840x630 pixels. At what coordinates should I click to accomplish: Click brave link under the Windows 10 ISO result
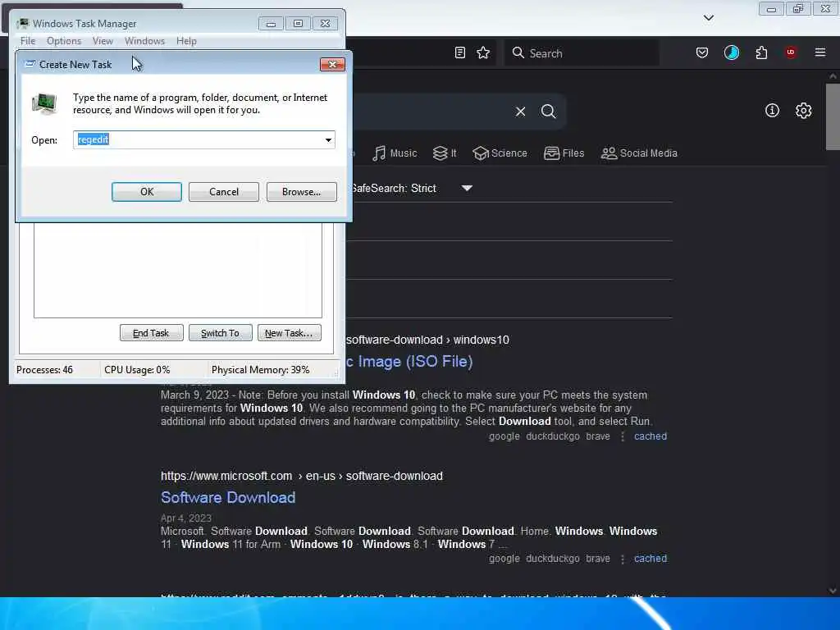pos(598,436)
